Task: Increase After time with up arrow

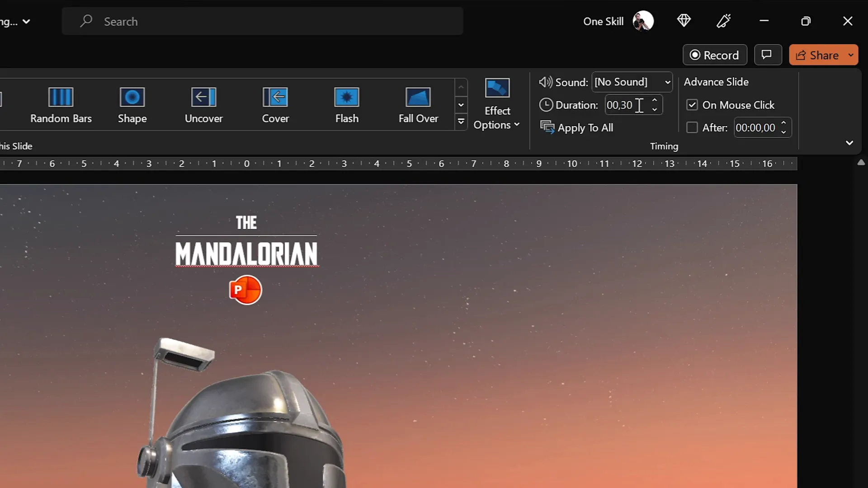Action: click(783, 123)
